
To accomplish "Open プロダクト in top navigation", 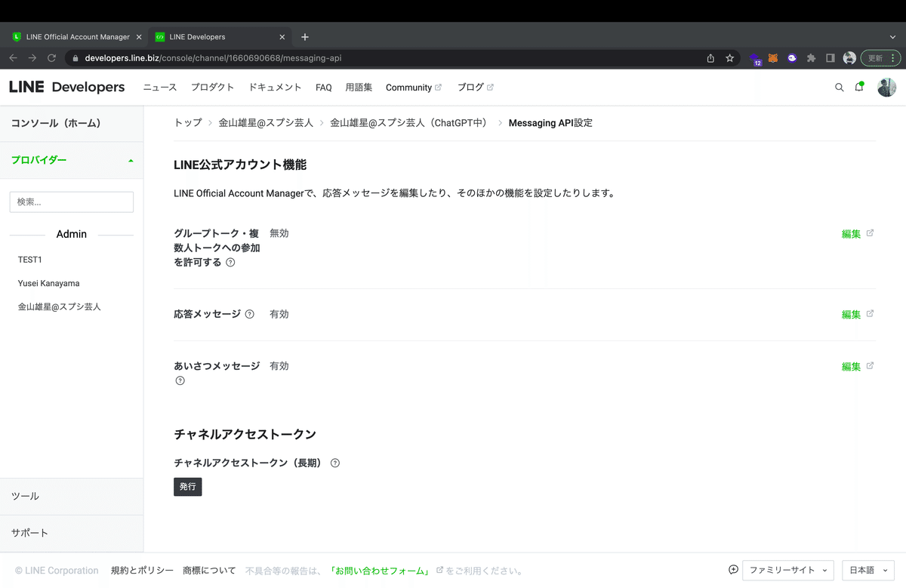I will pos(213,88).
